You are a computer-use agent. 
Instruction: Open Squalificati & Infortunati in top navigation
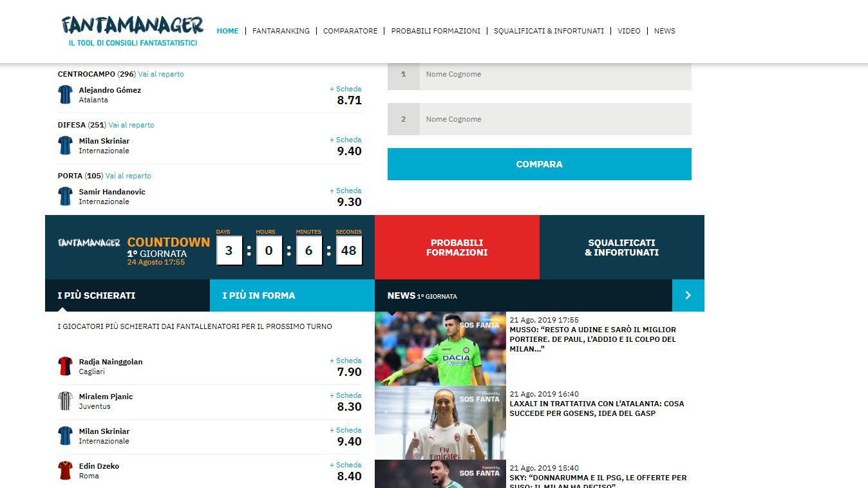549,31
